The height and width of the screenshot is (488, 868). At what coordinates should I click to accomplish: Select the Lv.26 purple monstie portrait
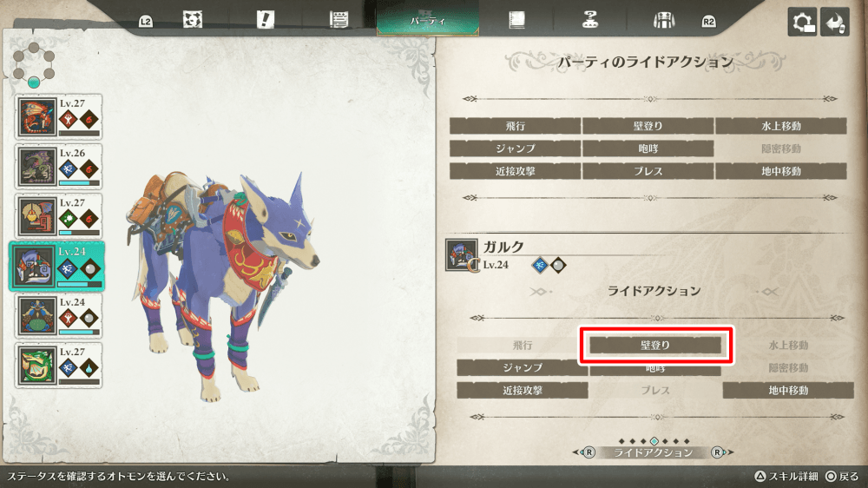click(x=36, y=167)
